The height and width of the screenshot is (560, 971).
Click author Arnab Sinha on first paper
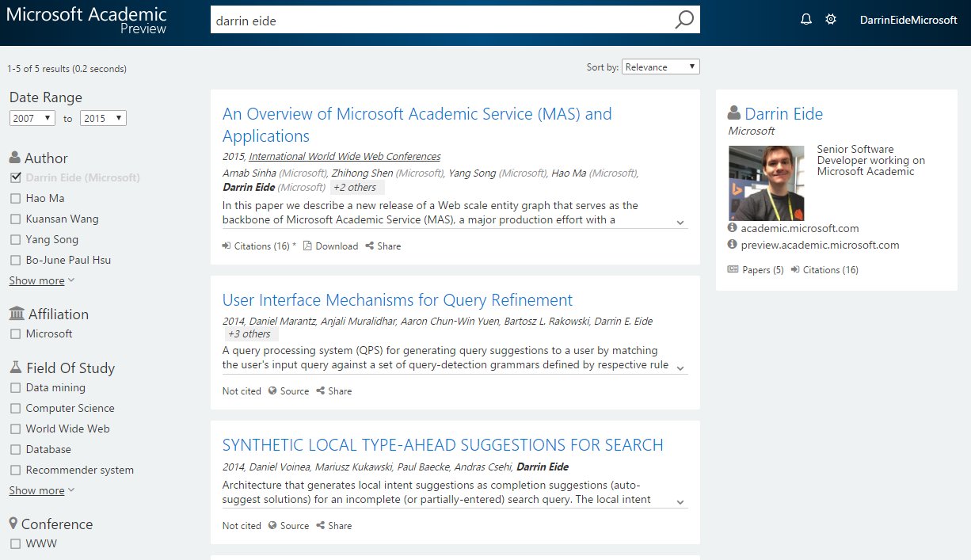click(x=249, y=173)
